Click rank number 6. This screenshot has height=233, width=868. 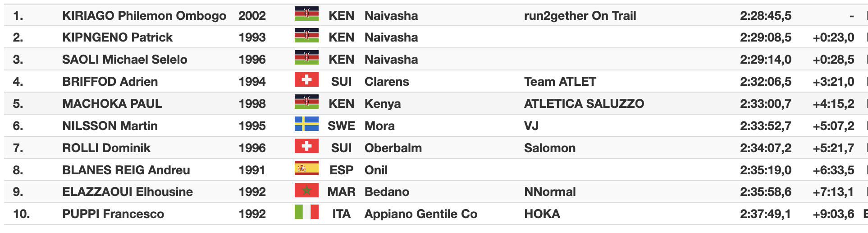[18, 126]
